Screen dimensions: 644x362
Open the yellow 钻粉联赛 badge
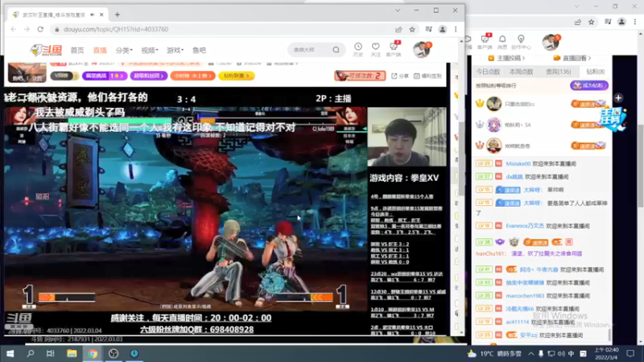(237, 76)
